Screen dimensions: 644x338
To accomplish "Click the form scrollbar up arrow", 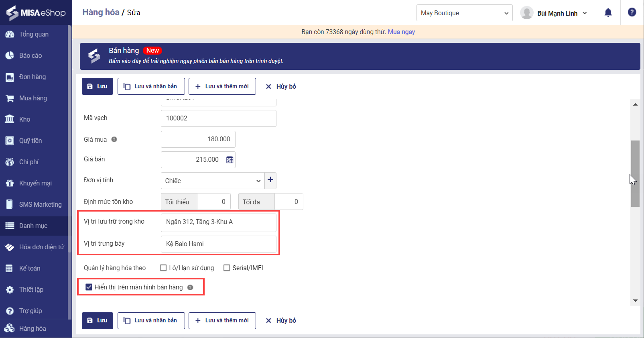I will (x=635, y=104).
